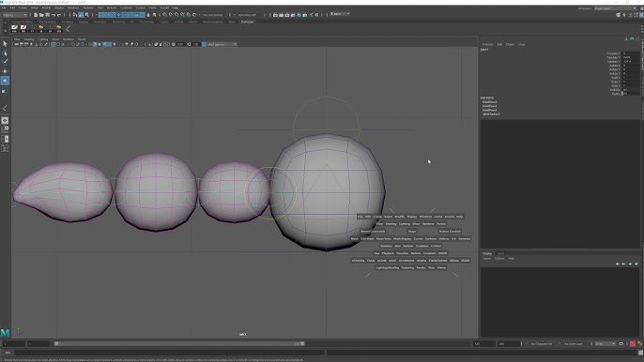Choose the Lasso Select tool in toolbox
The image size is (644, 362).
click(5, 53)
